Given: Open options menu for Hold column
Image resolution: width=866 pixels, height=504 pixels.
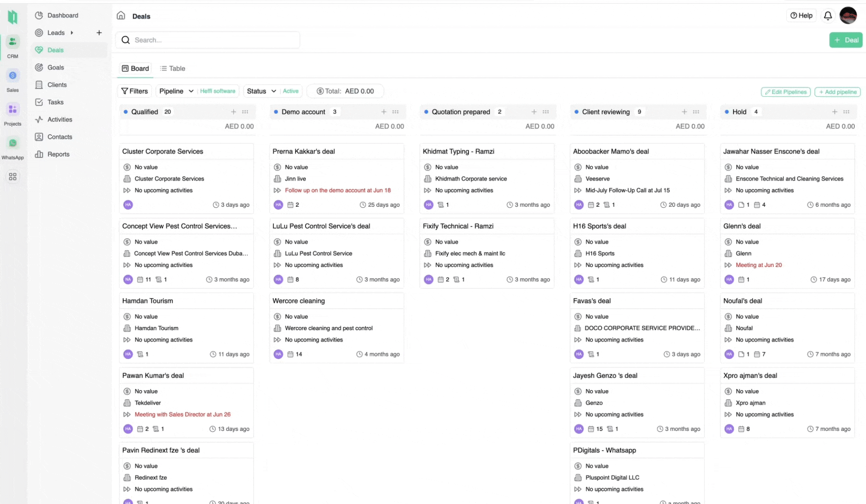Looking at the screenshot, I should point(846,112).
